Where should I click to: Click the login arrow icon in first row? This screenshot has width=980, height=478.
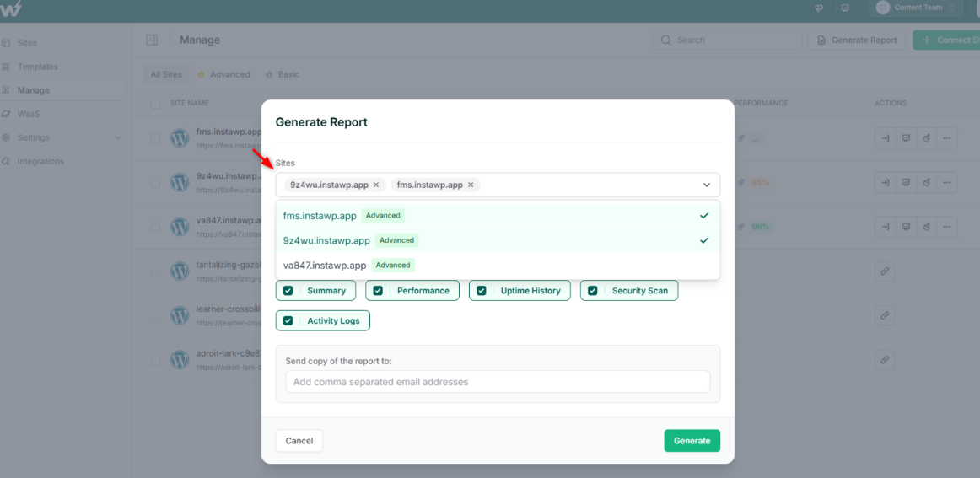click(x=885, y=138)
